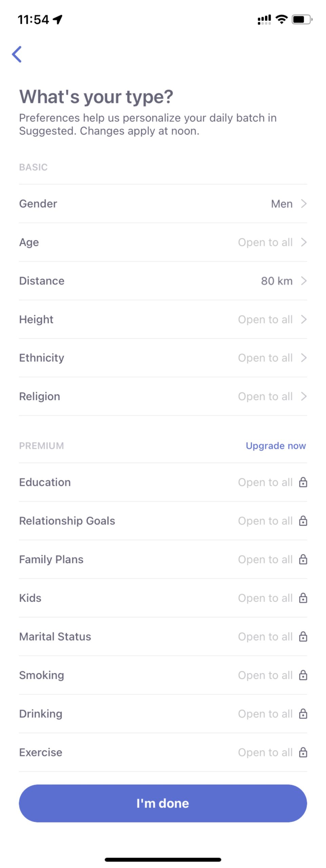
Task: Select the Men gender value
Action: point(282,204)
